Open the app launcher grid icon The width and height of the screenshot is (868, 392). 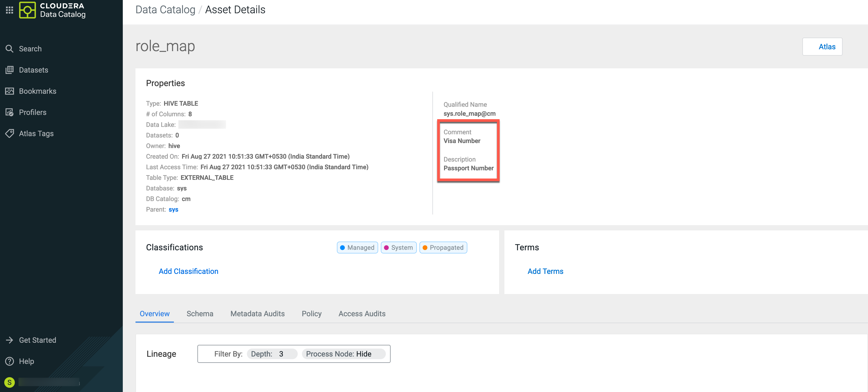point(10,10)
